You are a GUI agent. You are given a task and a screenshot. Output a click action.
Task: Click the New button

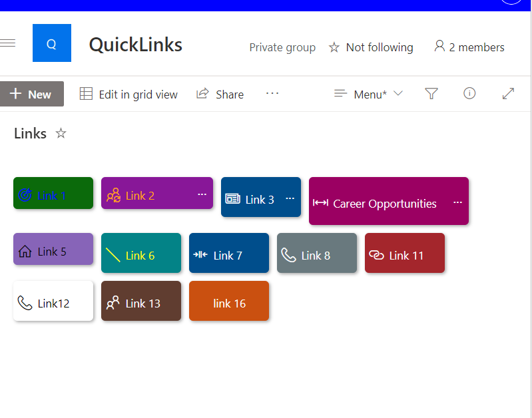[x=31, y=94]
